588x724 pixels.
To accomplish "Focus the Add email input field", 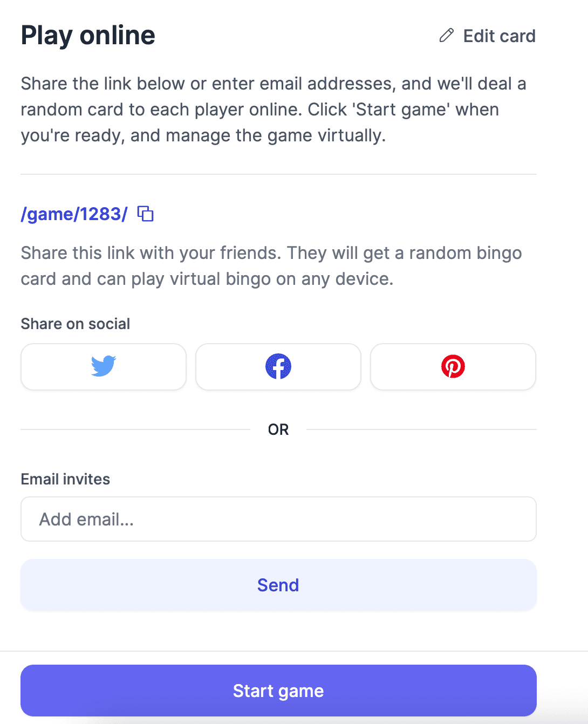I will point(278,519).
